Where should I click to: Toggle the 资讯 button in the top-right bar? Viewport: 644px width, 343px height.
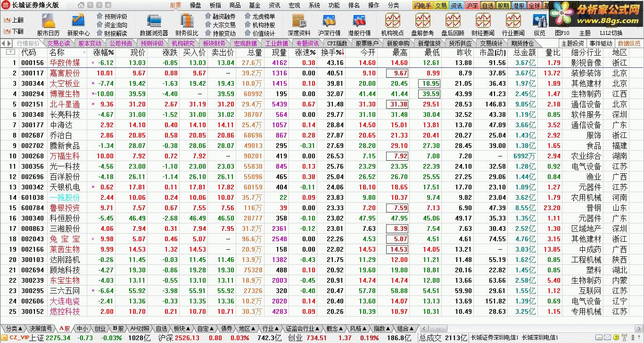tap(456, 6)
